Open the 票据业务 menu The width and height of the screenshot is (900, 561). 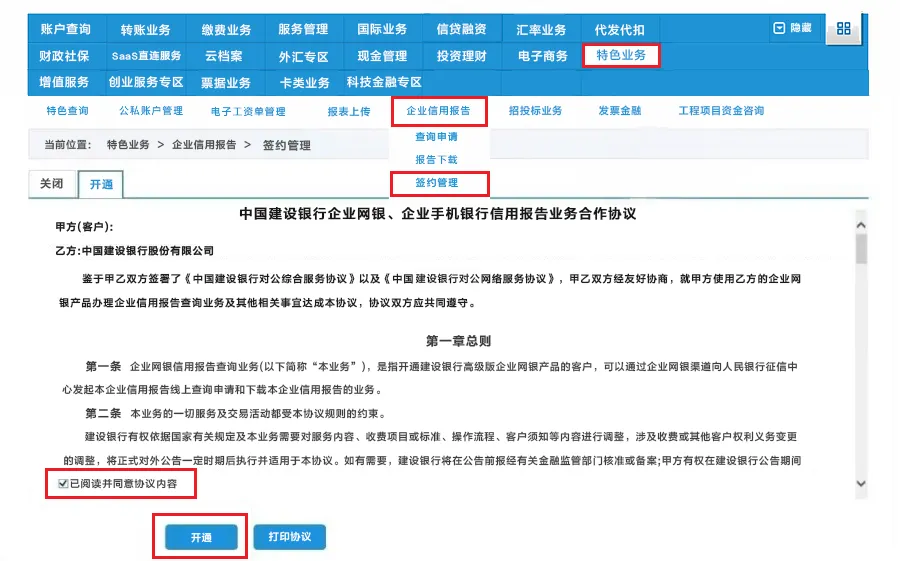pos(226,83)
